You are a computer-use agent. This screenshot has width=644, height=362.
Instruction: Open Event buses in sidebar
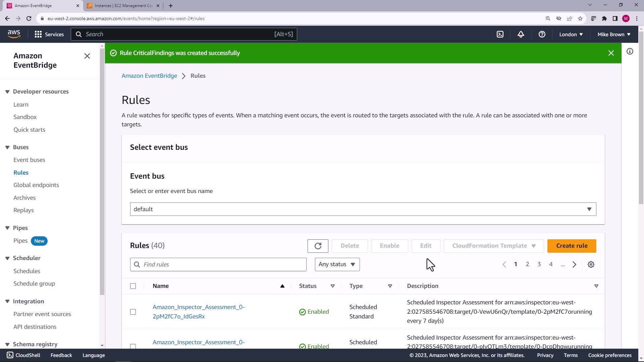tap(29, 160)
